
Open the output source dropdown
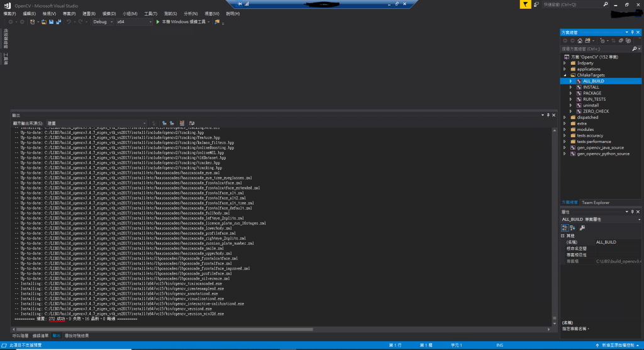pos(96,123)
